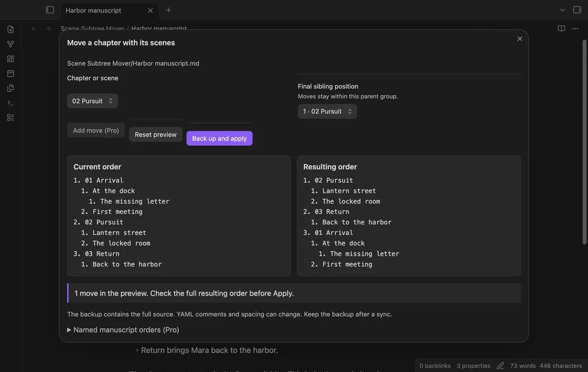Open the file switcher icon in left ribbon
Image resolution: width=588 pixels, height=372 pixels.
pyautogui.click(x=10, y=29)
